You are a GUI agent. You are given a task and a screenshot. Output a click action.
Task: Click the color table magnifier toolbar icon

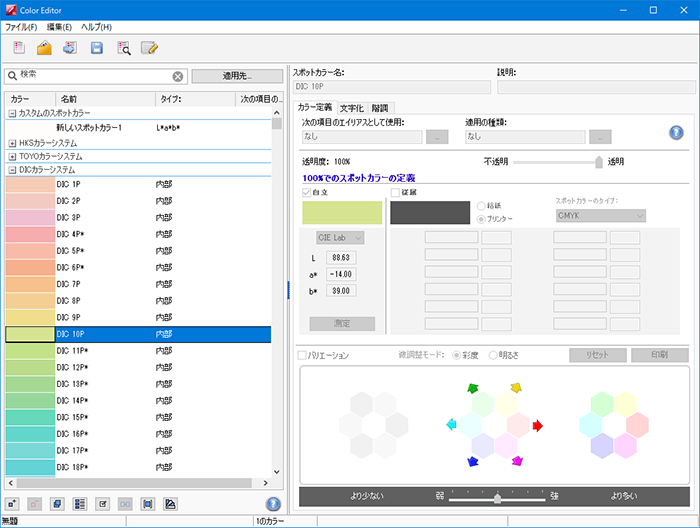(x=123, y=48)
